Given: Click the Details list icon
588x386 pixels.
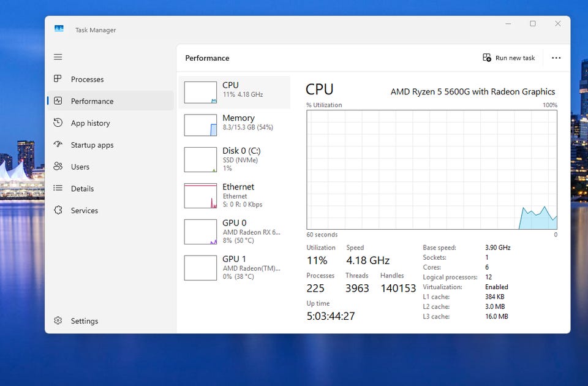Looking at the screenshot, I should click(58, 188).
